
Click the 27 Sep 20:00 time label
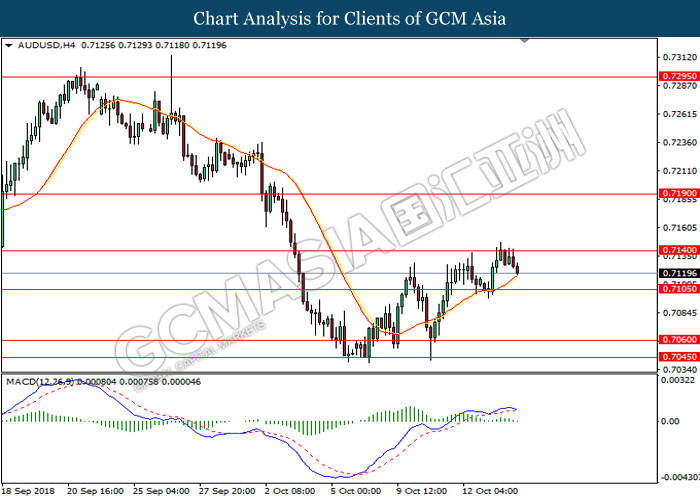coord(227,491)
